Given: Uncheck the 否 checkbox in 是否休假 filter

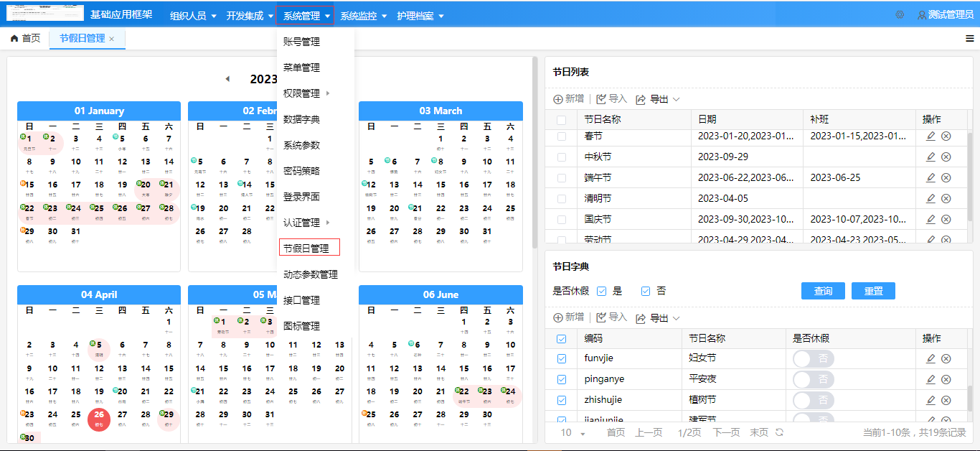Looking at the screenshot, I should (x=646, y=290).
